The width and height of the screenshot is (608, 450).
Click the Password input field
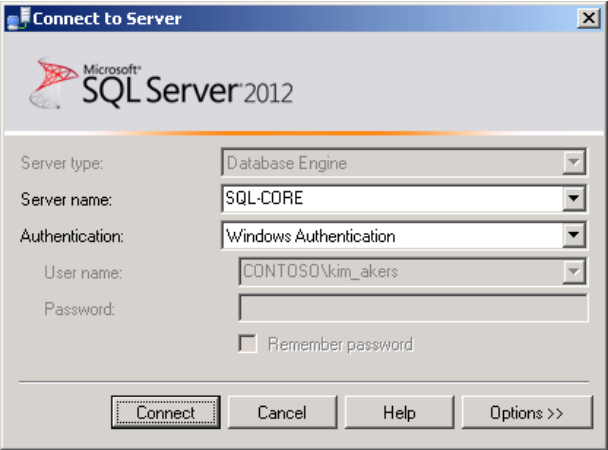point(413,308)
